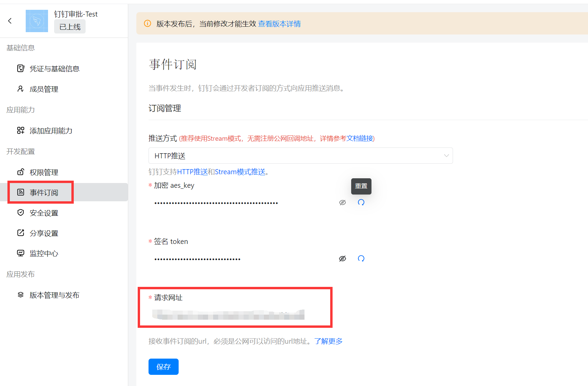Click the 加密 aes_key label

click(174, 185)
